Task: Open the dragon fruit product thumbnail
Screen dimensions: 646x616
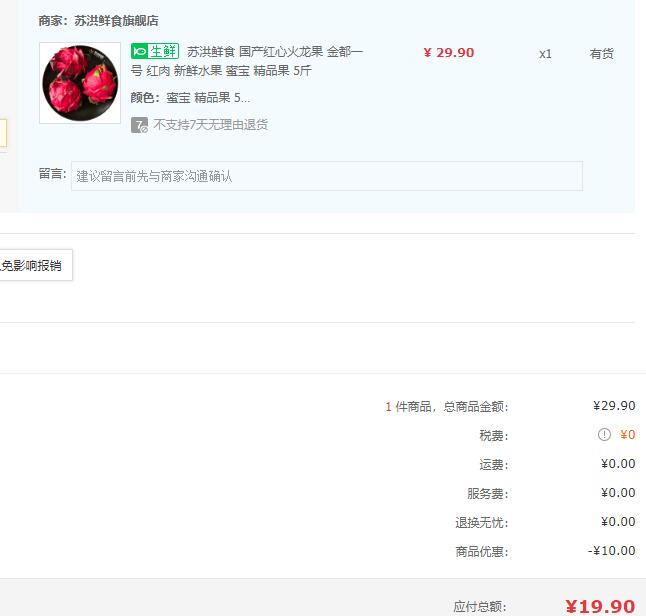Action: point(80,83)
